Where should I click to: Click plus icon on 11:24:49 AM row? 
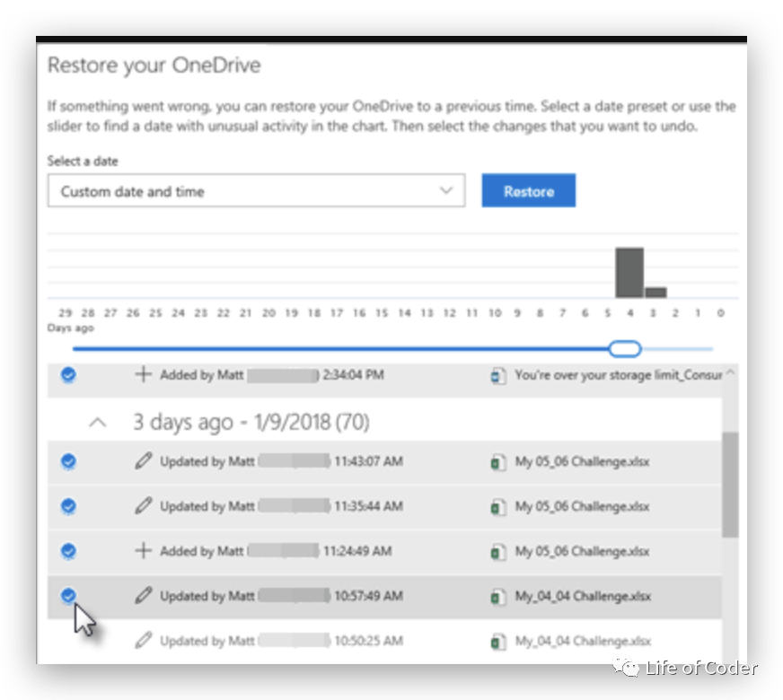[x=144, y=551]
